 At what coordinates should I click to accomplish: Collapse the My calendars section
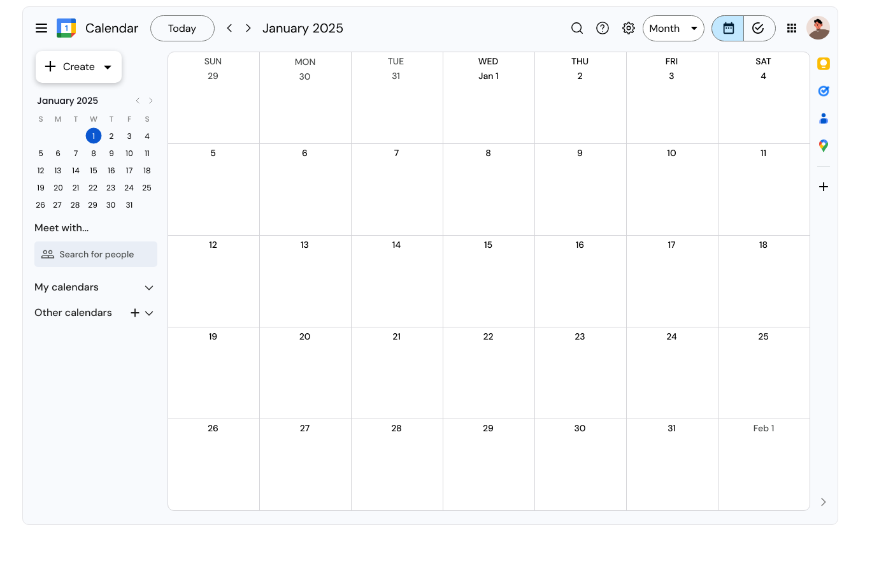click(x=149, y=288)
